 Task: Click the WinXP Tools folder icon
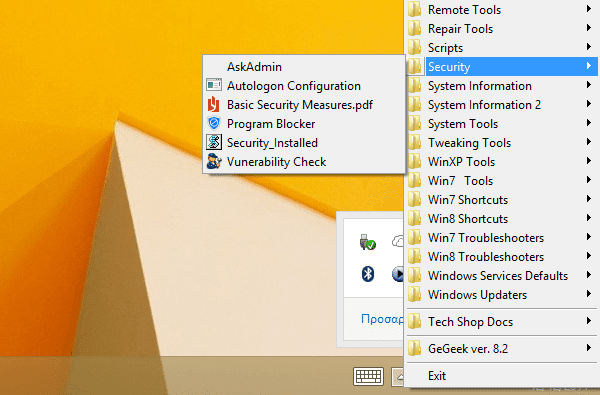[x=414, y=162]
